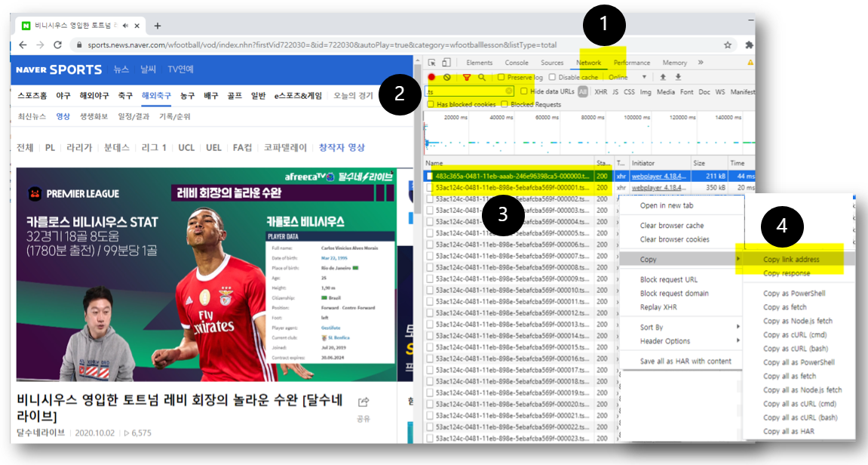Choose Clear browser cache
The width and height of the screenshot is (868, 465).
click(671, 226)
